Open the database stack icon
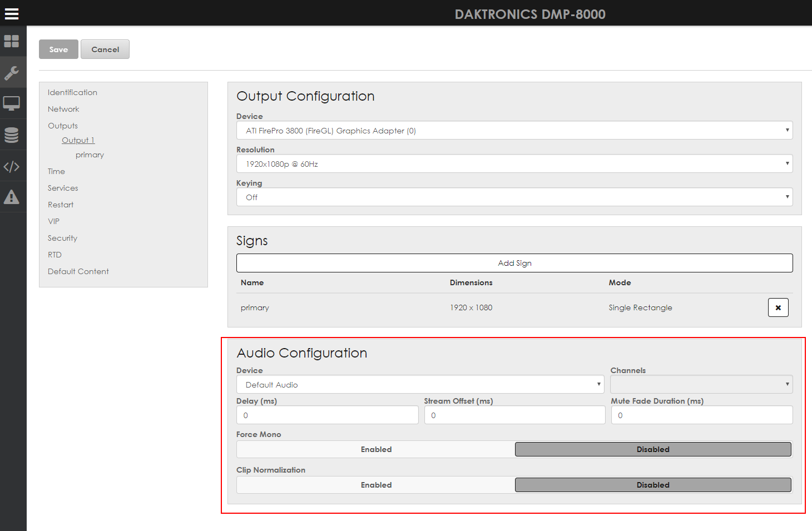812x531 pixels. (12, 135)
